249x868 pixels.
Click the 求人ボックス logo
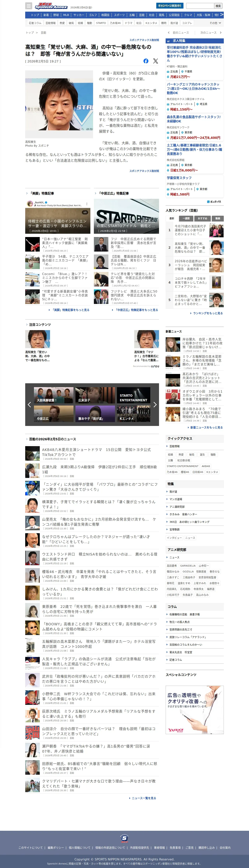pyautogui.click(x=214, y=202)
